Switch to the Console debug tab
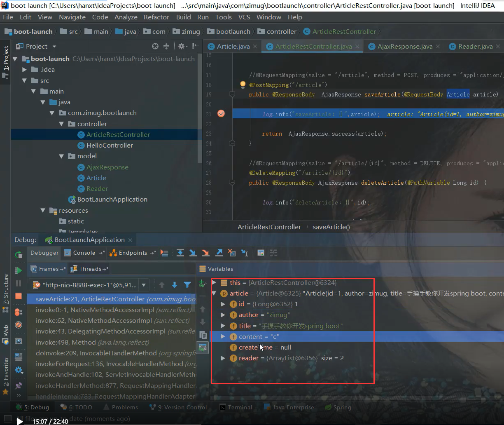504x425 pixels. pyautogui.click(x=84, y=253)
